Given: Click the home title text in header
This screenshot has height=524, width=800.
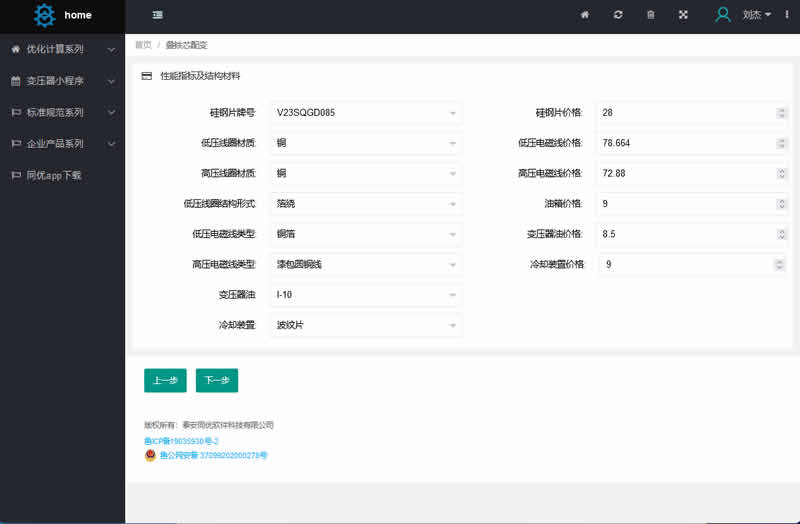Looking at the screenshot, I should point(78,15).
